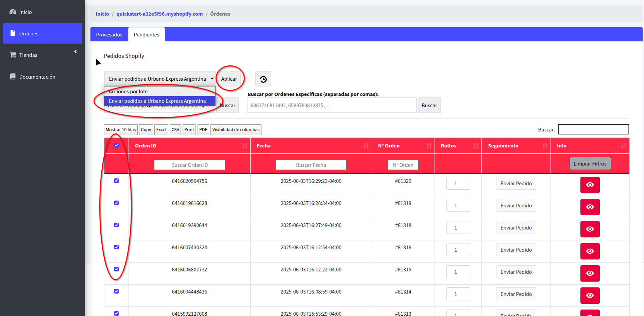Image resolution: width=644 pixels, height=316 pixels.
Task: Uncheck the checkbox for order 6416007430324
Action: [x=116, y=247]
